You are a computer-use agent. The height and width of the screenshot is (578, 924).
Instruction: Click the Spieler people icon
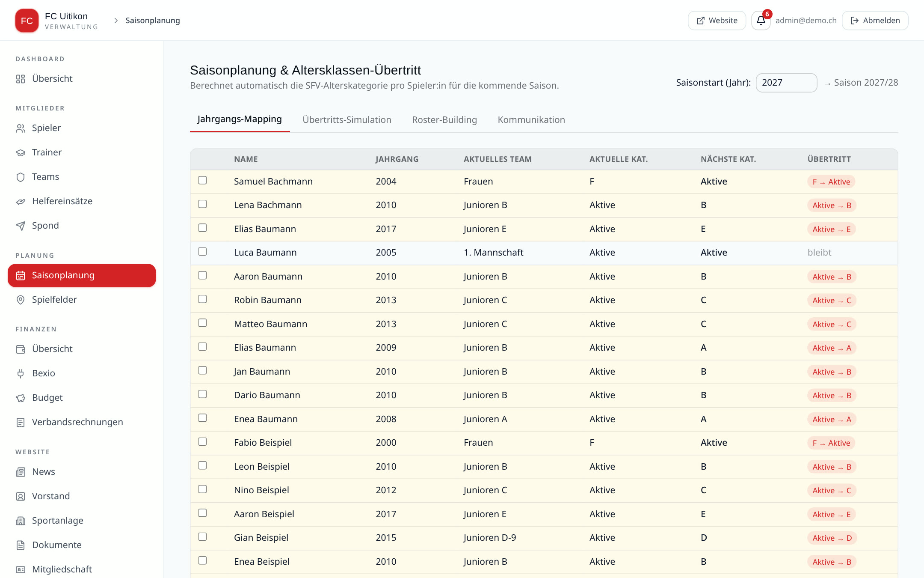(21, 128)
